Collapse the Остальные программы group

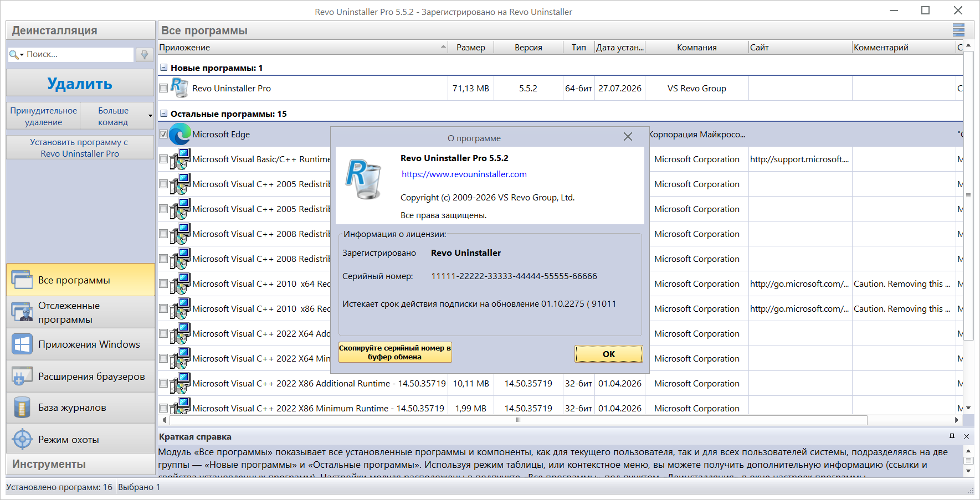click(x=163, y=114)
